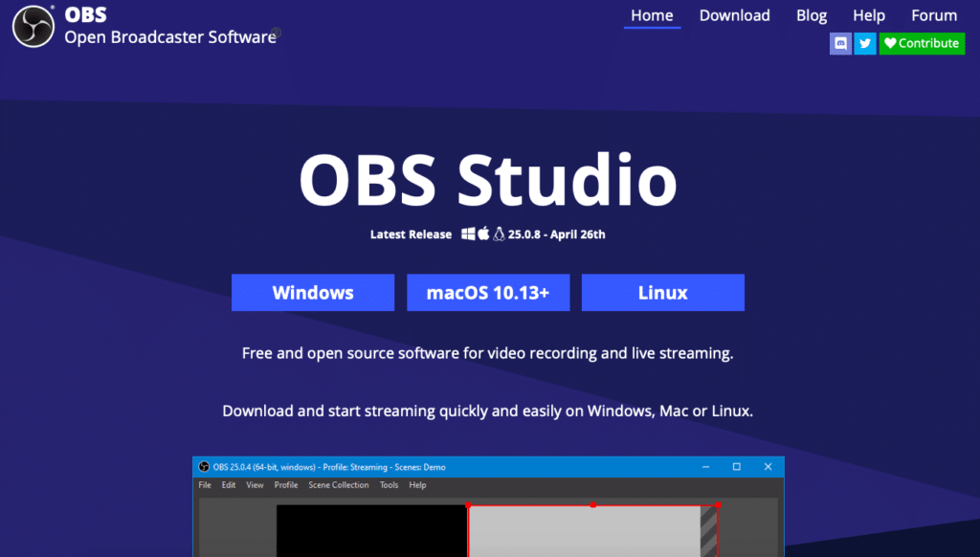The width and height of the screenshot is (980, 557).
Task: Click the blue Windows download button
Action: 313,293
